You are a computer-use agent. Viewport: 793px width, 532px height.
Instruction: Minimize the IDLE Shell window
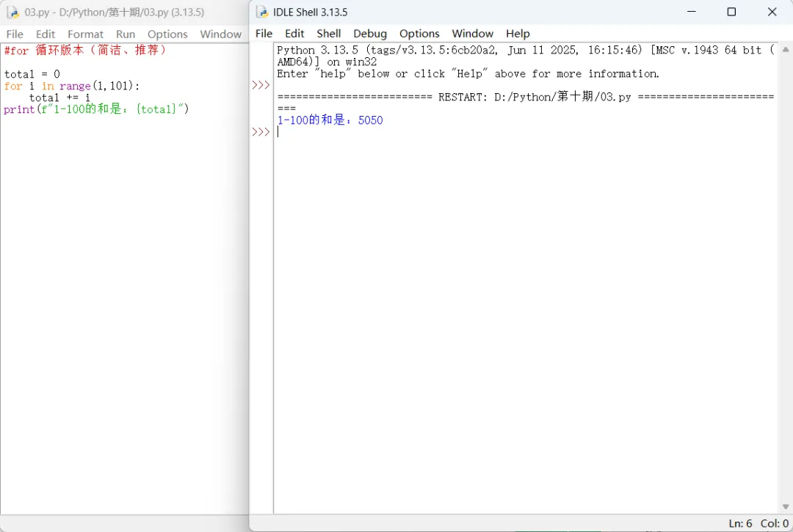(692, 12)
